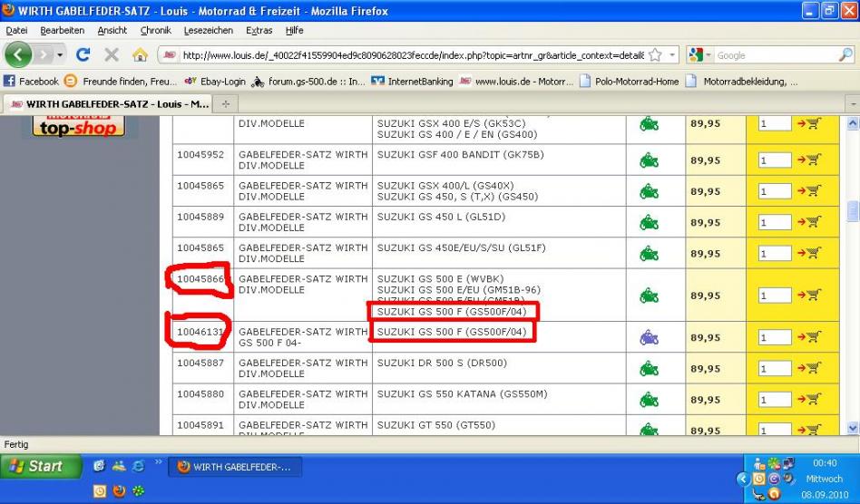Select article number 10045952
Viewport: 860px width, 504px height.
coord(200,154)
